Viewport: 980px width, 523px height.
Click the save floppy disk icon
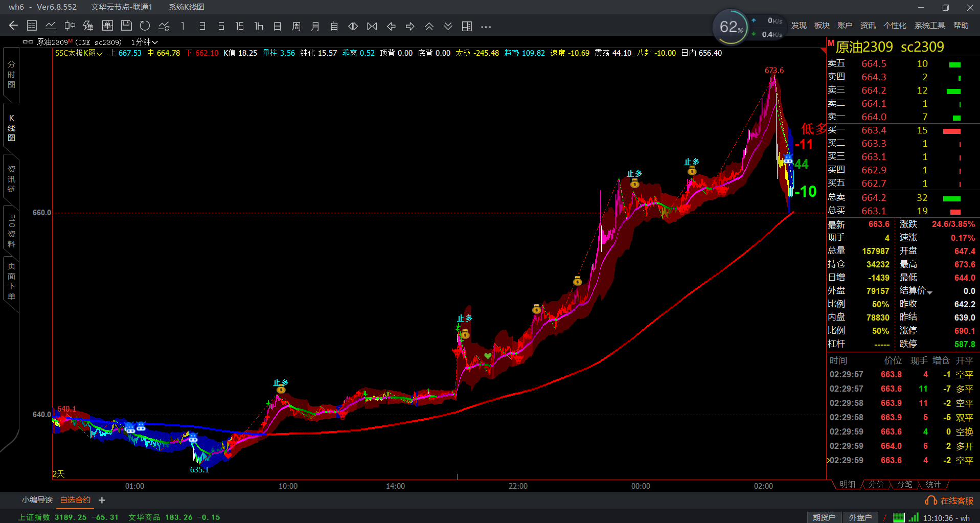pyautogui.click(x=126, y=26)
